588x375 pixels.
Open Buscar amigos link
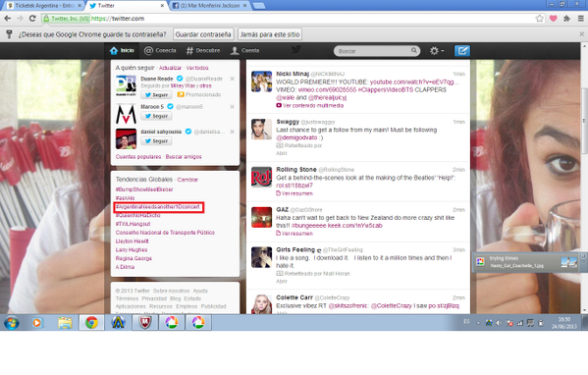[184, 157]
